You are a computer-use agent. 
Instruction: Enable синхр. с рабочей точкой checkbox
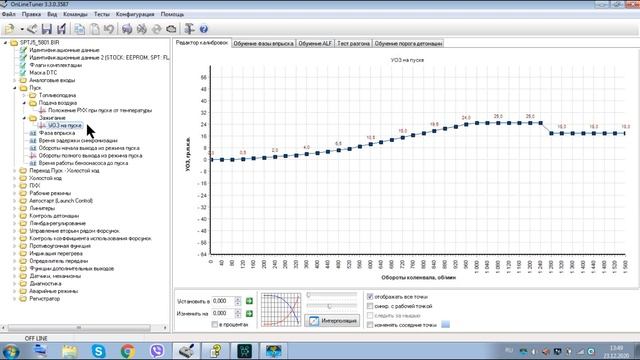coord(370,306)
